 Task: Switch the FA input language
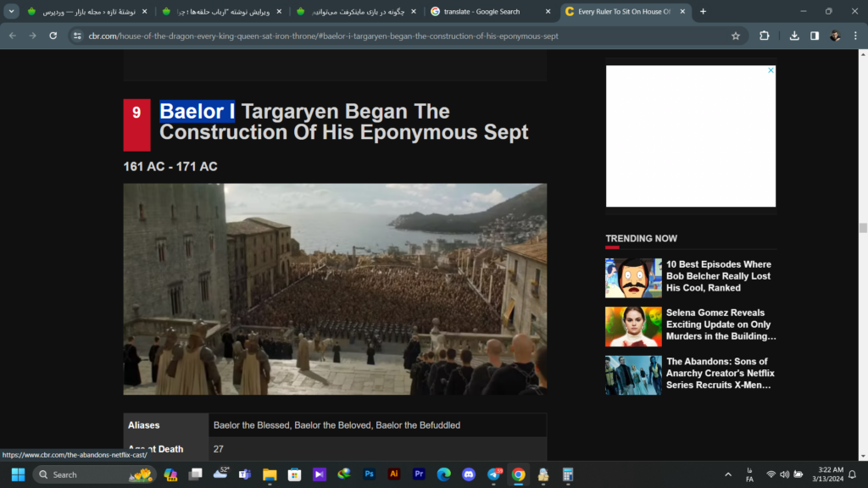point(749,474)
